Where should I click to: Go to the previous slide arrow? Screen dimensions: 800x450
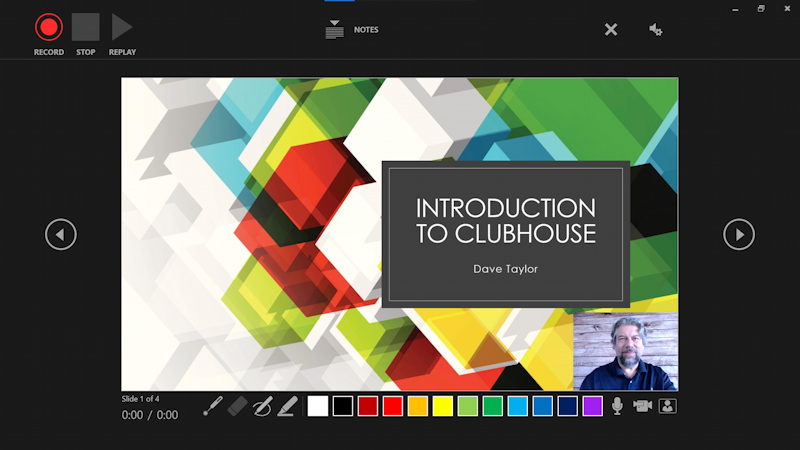pyautogui.click(x=61, y=234)
